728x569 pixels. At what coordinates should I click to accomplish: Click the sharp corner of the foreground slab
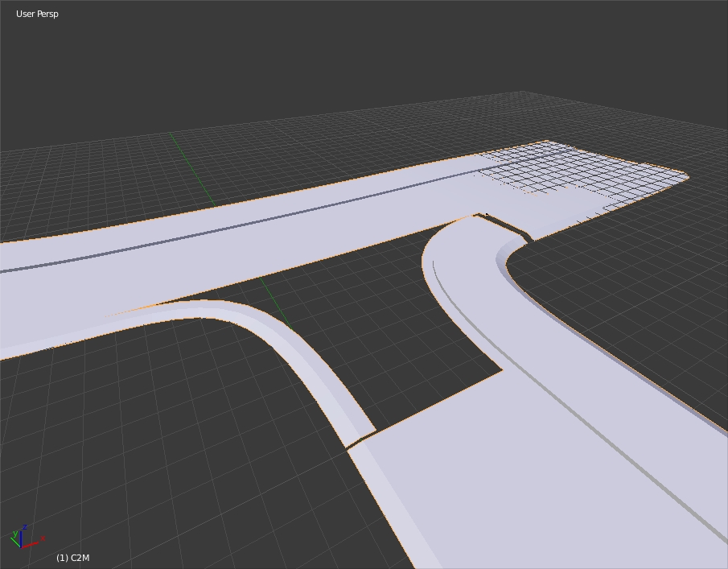502,371
